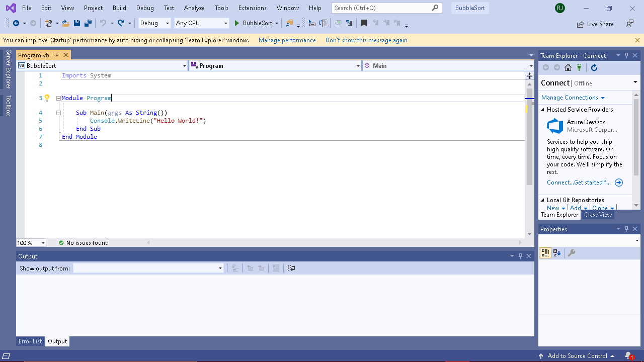
Task: Click the Save All toolbar icon
Action: [87, 23]
